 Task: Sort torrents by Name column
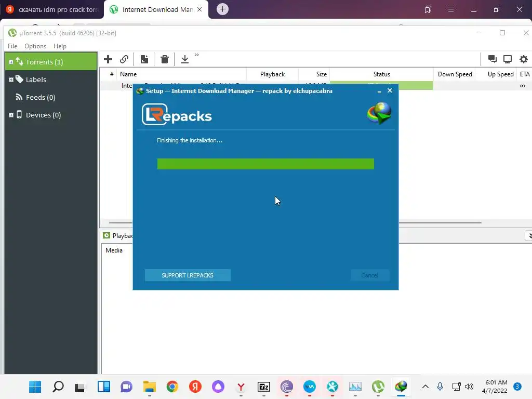(x=181, y=74)
